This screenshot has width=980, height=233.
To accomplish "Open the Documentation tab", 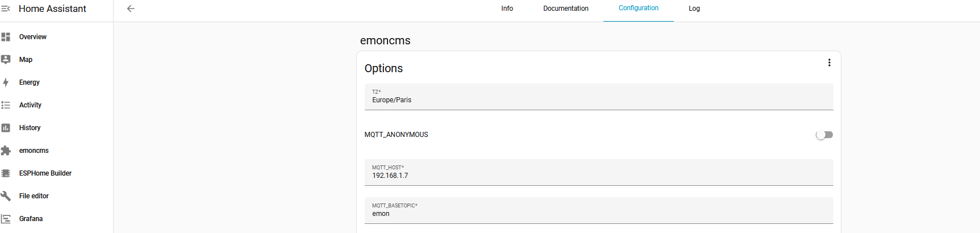I will (x=566, y=9).
